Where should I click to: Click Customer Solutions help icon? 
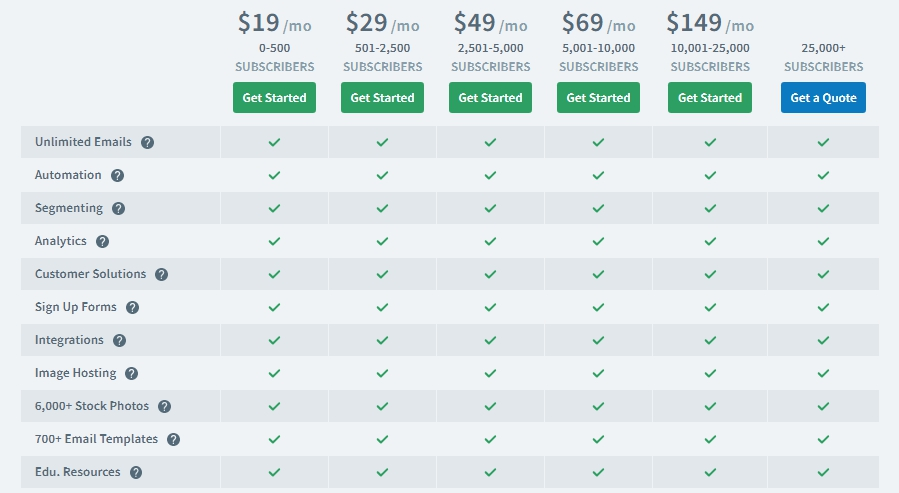pyautogui.click(x=162, y=274)
